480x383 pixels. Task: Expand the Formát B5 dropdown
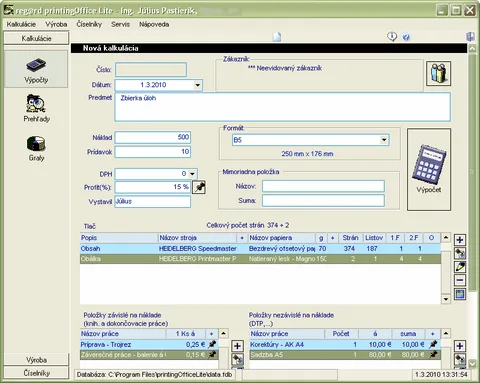click(x=384, y=140)
